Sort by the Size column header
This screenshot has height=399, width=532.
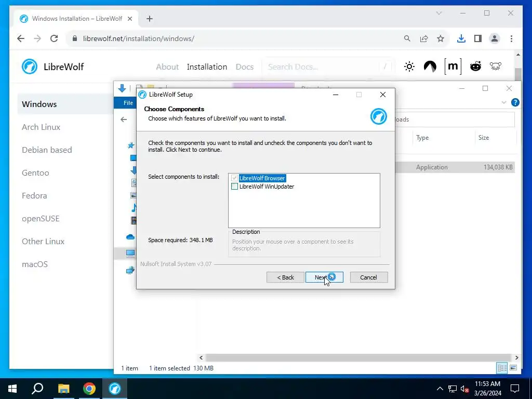pos(484,137)
